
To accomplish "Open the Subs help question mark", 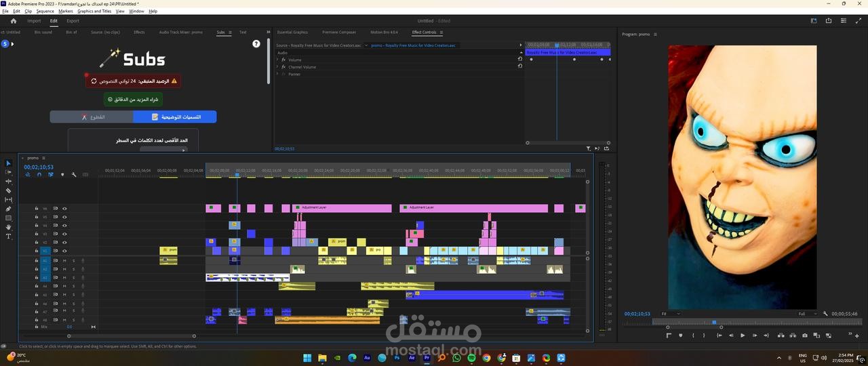I will pyautogui.click(x=256, y=43).
